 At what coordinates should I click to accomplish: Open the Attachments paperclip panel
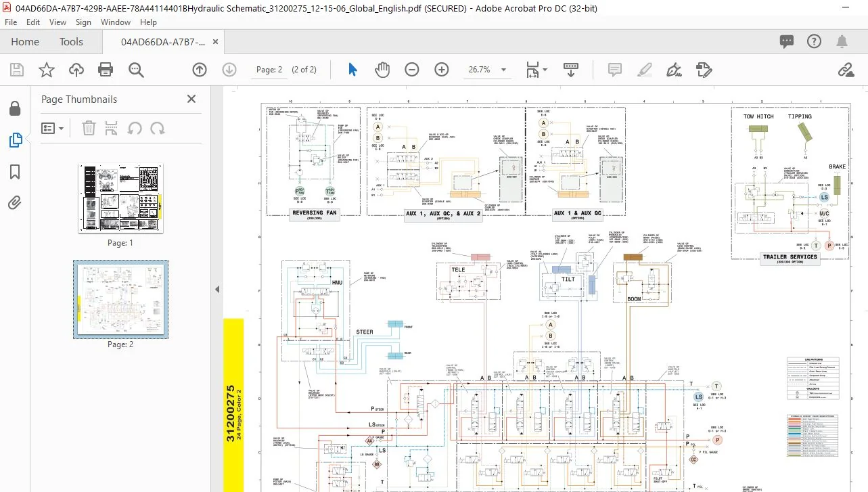coord(14,202)
